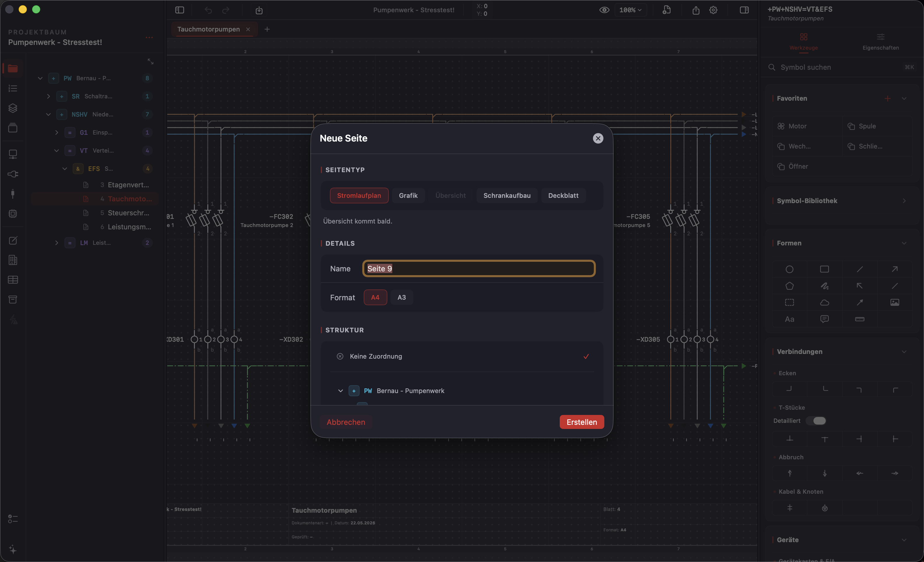This screenshot has height=562, width=924.
Task: Choose the Schrankaufbau page type
Action: 507,196
